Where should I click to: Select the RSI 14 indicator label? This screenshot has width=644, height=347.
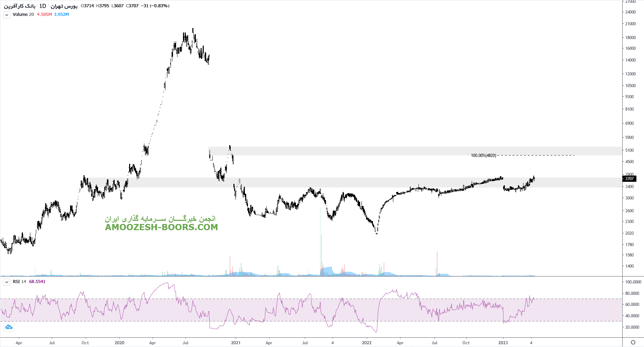19,282
